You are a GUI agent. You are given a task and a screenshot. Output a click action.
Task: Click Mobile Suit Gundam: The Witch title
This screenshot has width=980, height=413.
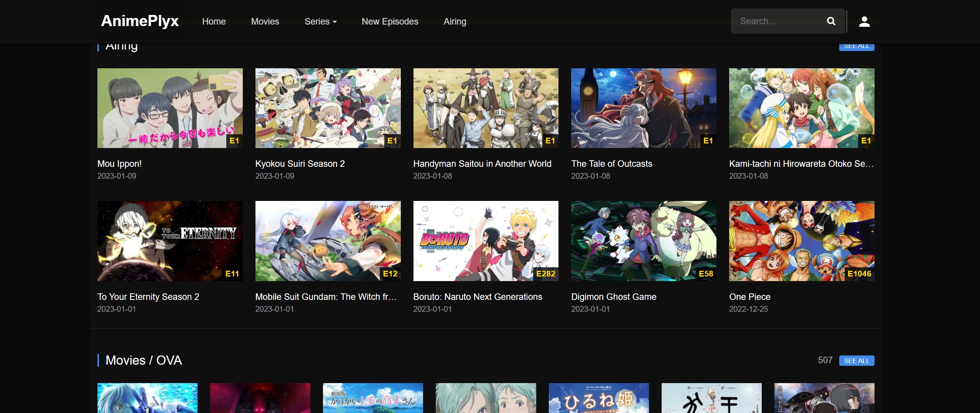[x=326, y=297]
